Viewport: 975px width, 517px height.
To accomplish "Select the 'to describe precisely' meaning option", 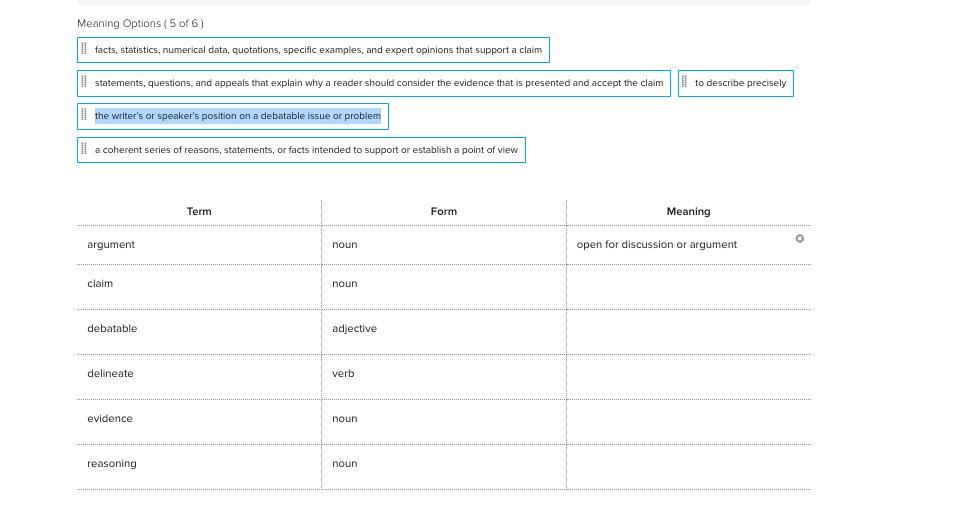I will pos(736,83).
